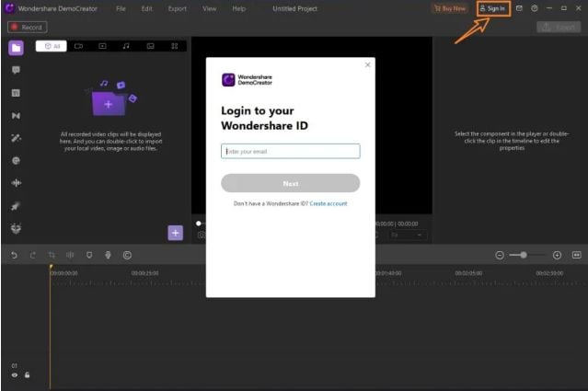Fit timeline to window icon
This screenshot has width=588, height=391.
click(576, 255)
